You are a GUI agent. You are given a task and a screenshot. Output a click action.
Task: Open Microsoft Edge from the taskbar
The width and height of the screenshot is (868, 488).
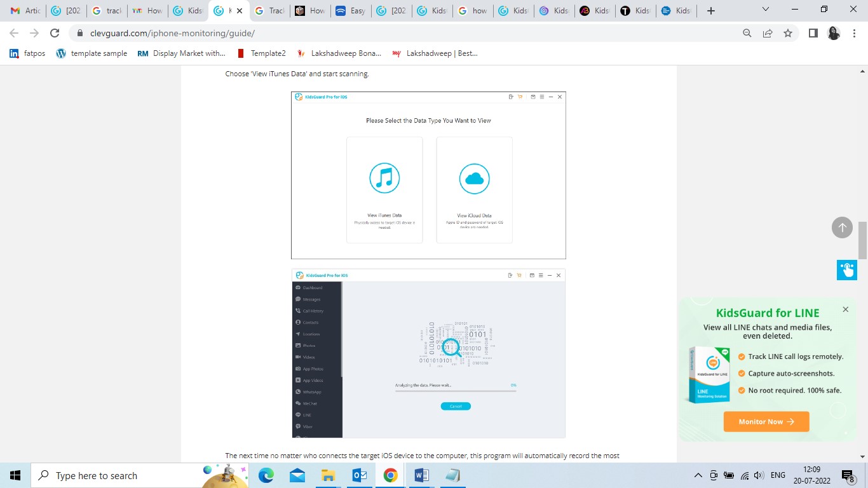tap(266, 475)
